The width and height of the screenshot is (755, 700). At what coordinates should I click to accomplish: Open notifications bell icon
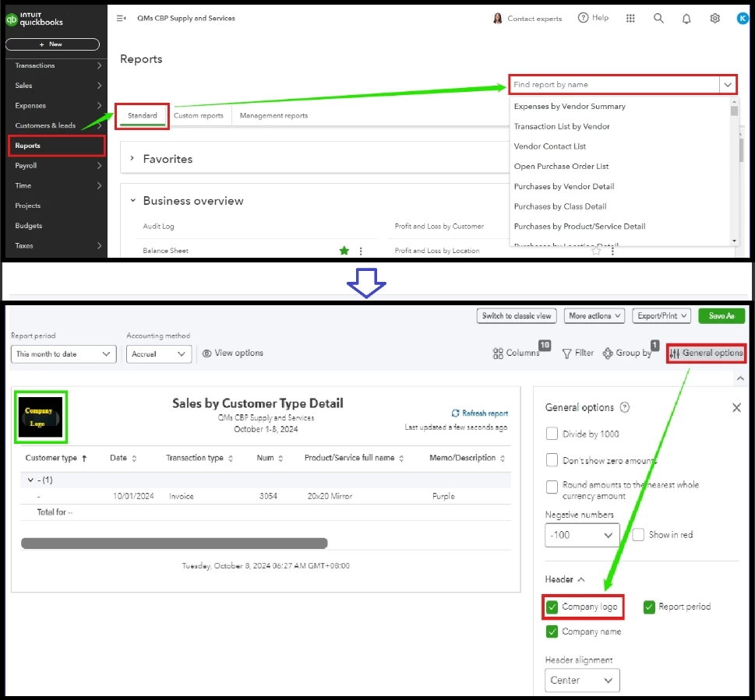(686, 18)
